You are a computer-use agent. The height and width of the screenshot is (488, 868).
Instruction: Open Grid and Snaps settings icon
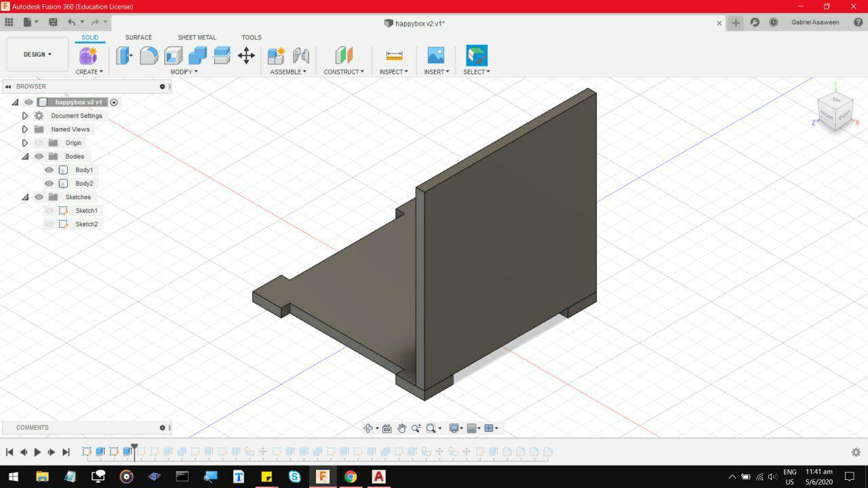pos(472,428)
